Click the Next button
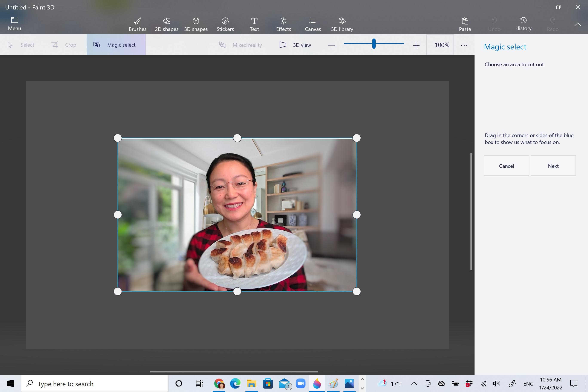588x392 pixels. 553,166
